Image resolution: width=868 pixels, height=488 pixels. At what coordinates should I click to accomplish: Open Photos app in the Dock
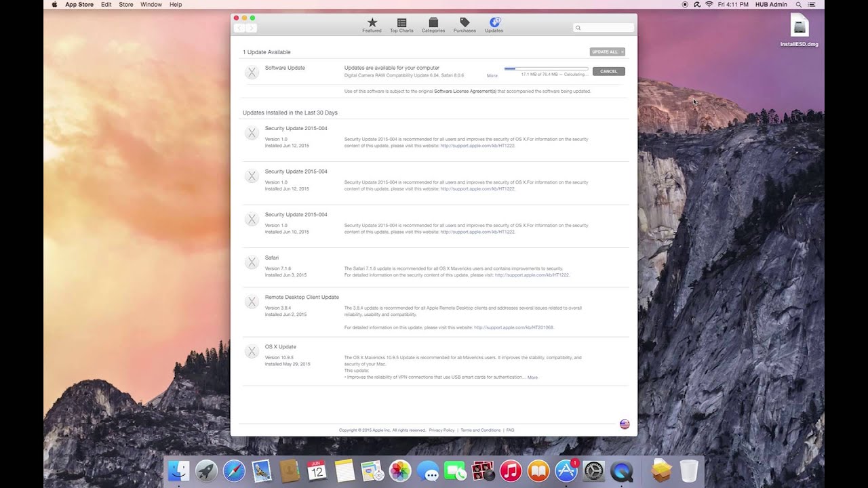click(x=400, y=471)
